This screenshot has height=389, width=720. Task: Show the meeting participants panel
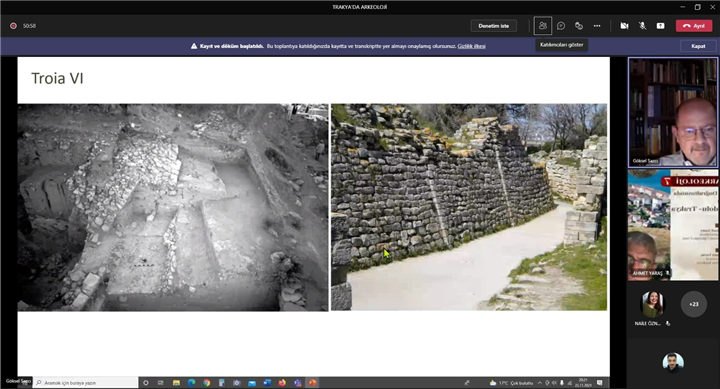(542, 26)
